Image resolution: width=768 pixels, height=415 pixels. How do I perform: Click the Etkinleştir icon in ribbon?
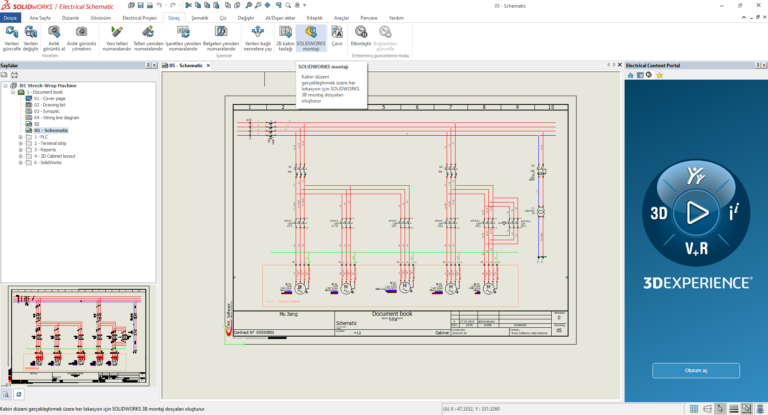click(x=361, y=33)
